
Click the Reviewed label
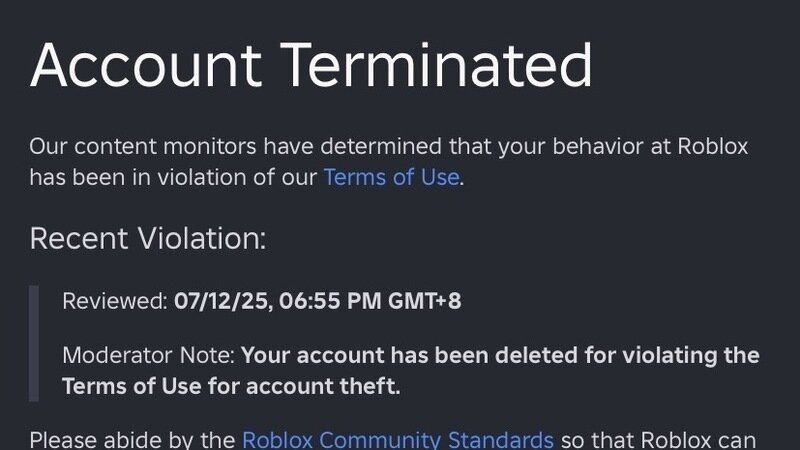[x=114, y=301]
